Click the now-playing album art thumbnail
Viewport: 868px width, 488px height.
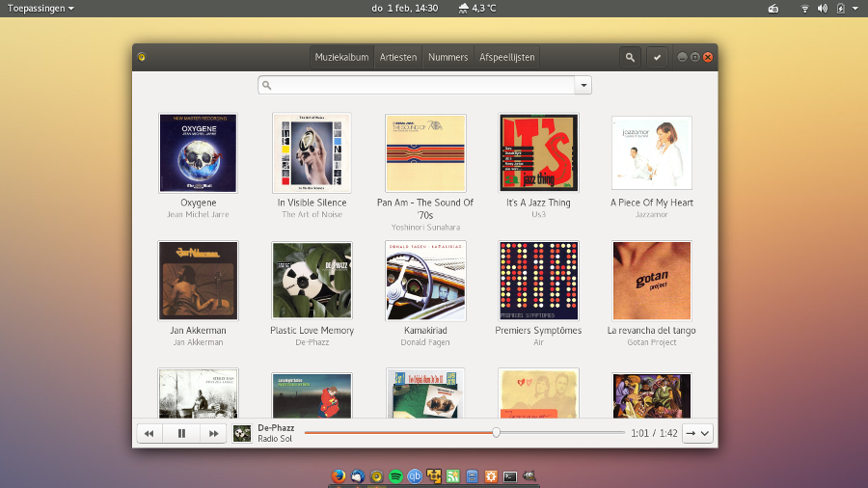pyautogui.click(x=242, y=433)
